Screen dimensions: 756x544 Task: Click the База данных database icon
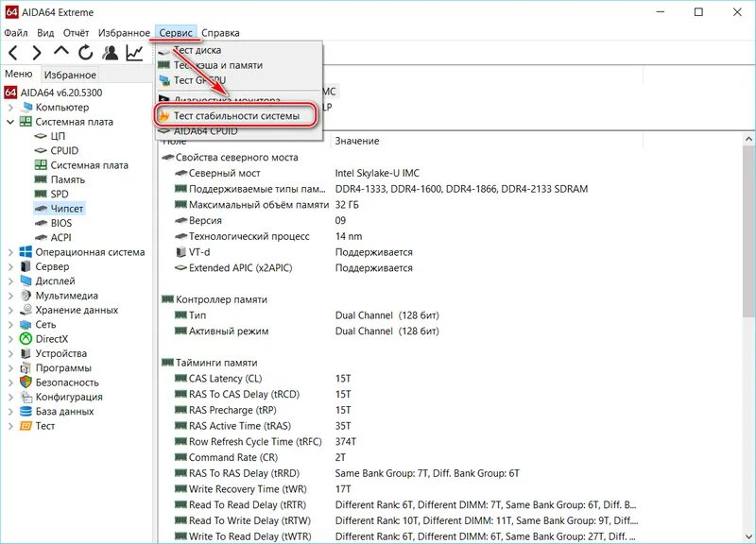point(26,411)
